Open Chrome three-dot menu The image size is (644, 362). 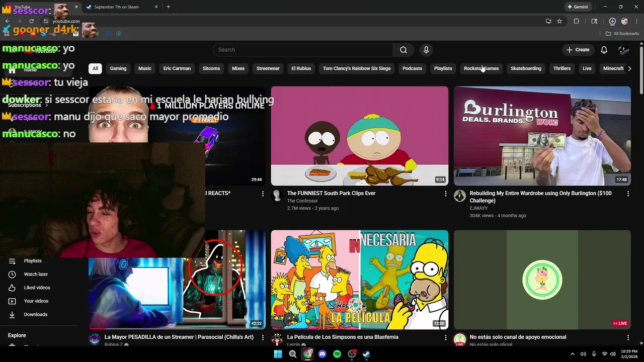[x=636, y=21]
